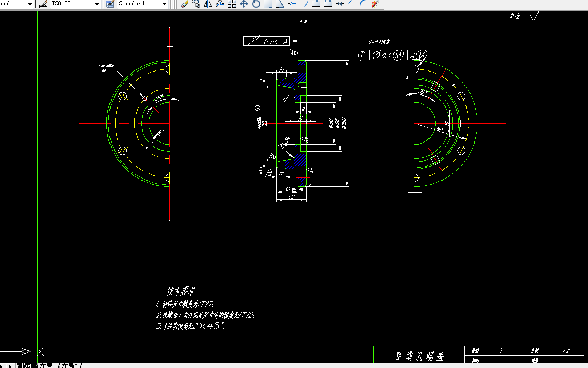The width and height of the screenshot is (588, 368).
Task: Select the ø180 diameter dimension
Action: point(344,123)
